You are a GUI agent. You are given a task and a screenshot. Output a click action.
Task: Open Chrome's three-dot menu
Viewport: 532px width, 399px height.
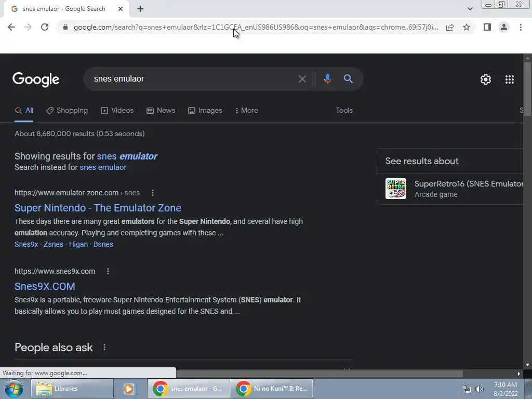(521, 27)
